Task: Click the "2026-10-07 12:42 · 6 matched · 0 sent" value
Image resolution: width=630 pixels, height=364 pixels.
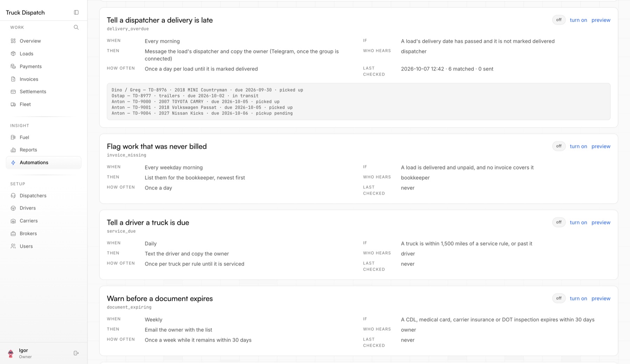Action: coord(447,69)
